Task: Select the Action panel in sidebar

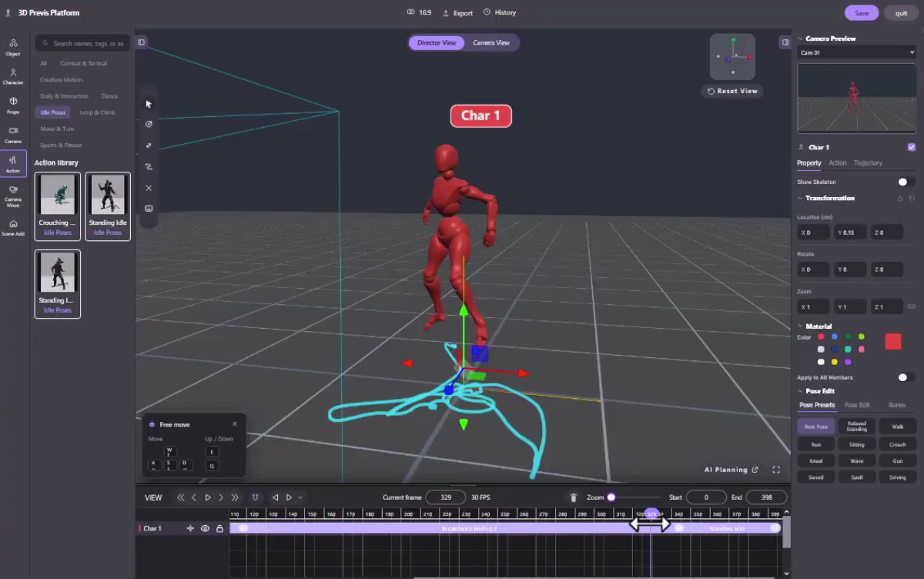Action: tap(13, 164)
